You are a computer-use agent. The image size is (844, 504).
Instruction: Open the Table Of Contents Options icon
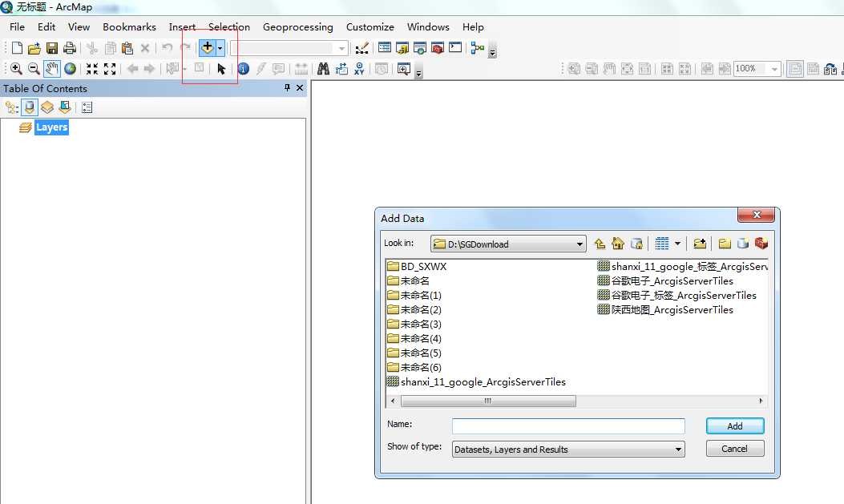point(87,107)
